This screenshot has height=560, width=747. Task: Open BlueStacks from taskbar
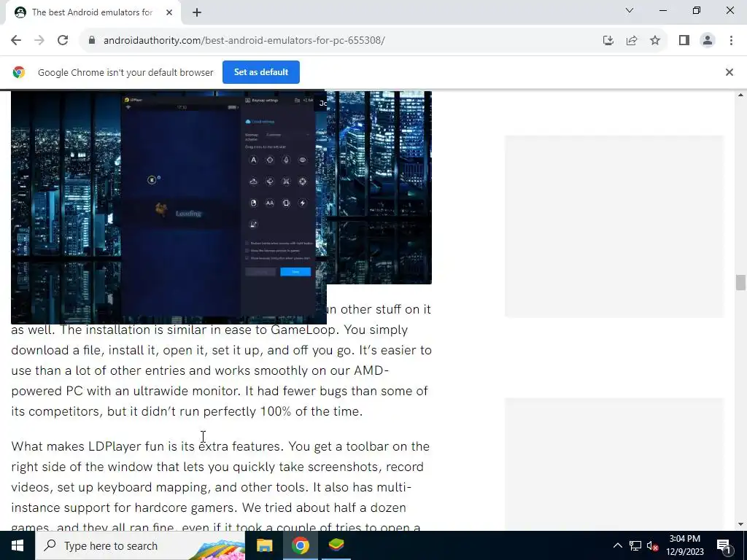336,545
